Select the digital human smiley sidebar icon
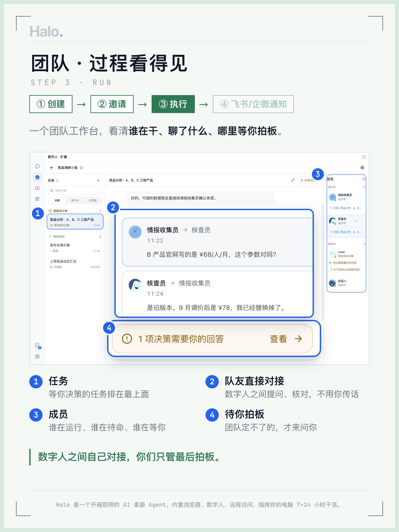 point(37,177)
